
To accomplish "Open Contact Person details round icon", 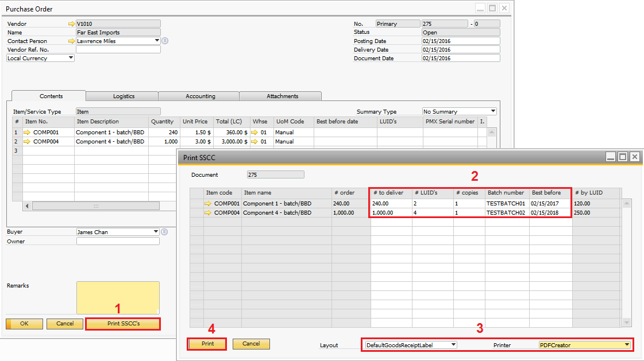I will [165, 41].
